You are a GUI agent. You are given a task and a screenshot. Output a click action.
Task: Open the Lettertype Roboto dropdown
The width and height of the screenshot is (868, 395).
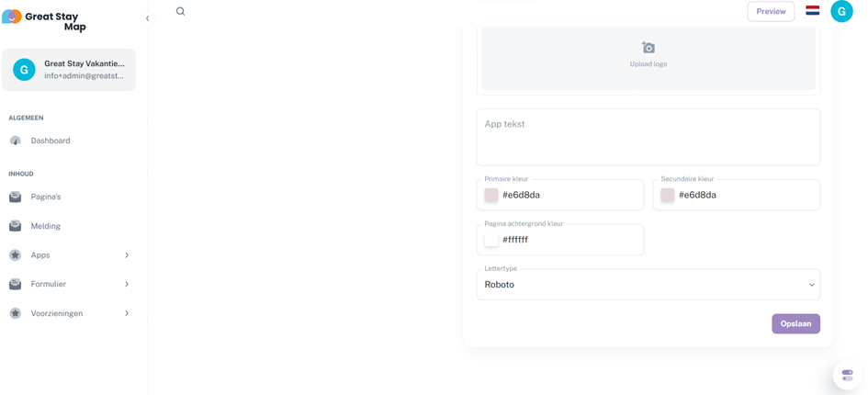pyautogui.click(x=648, y=285)
